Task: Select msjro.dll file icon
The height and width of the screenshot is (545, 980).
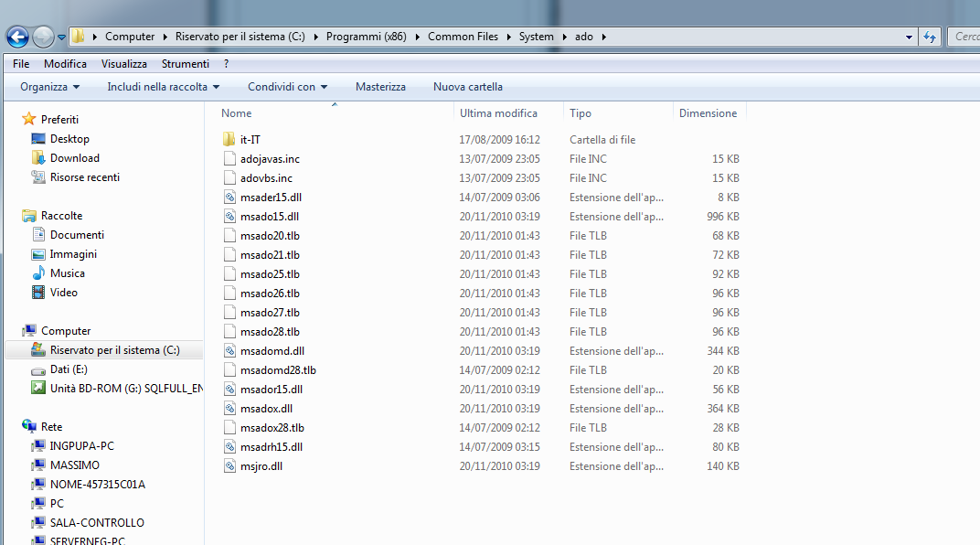Action: coord(229,465)
